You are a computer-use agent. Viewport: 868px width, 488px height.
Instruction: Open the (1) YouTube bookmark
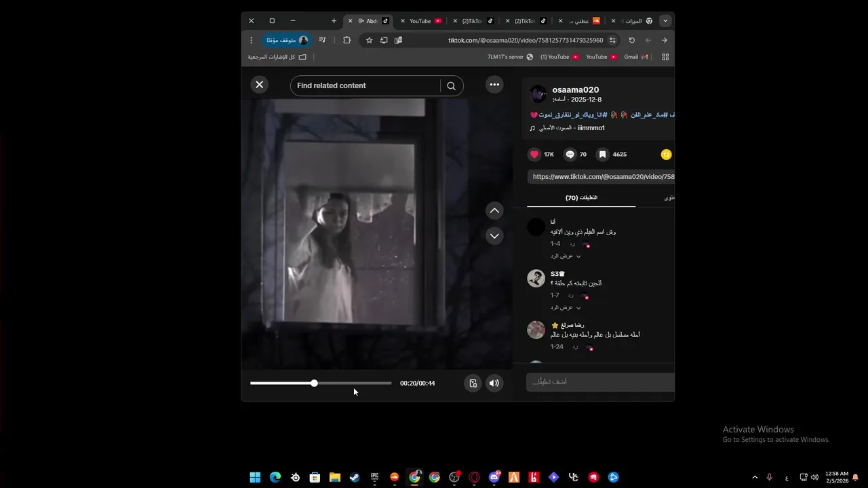(x=559, y=57)
